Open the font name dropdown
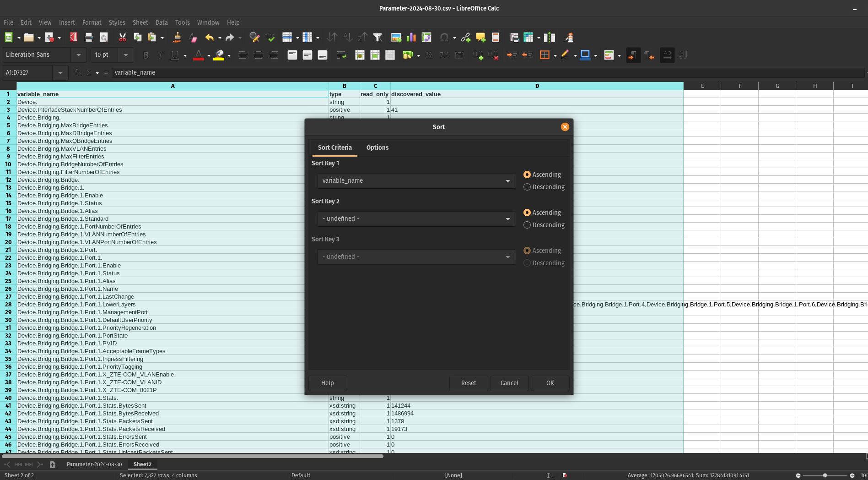868x480 pixels. [78, 55]
